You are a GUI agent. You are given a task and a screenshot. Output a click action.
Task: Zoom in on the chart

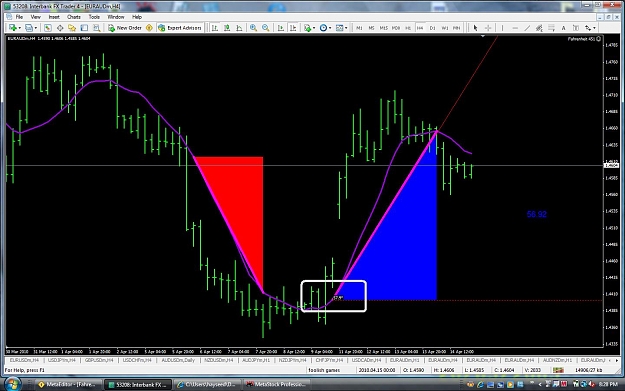tap(253, 28)
